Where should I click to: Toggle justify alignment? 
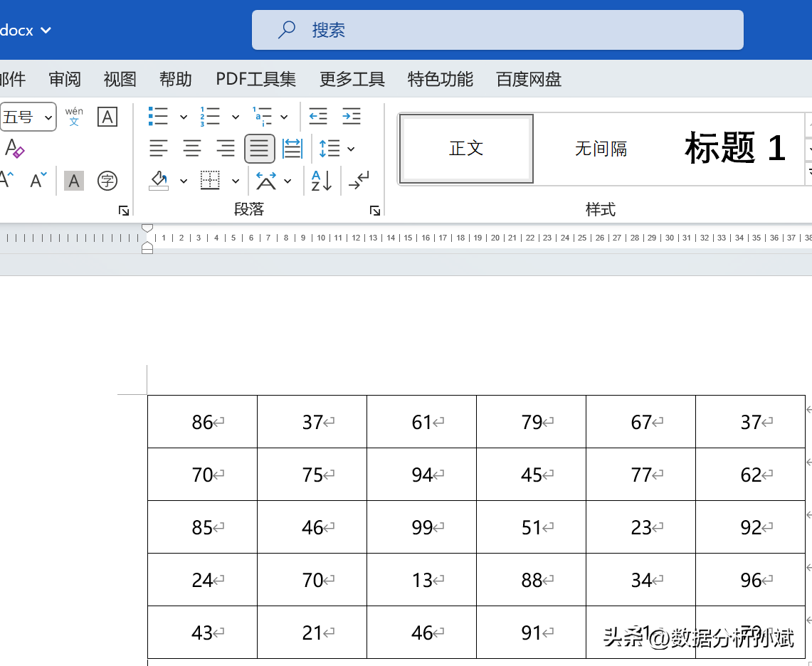coord(260,149)
